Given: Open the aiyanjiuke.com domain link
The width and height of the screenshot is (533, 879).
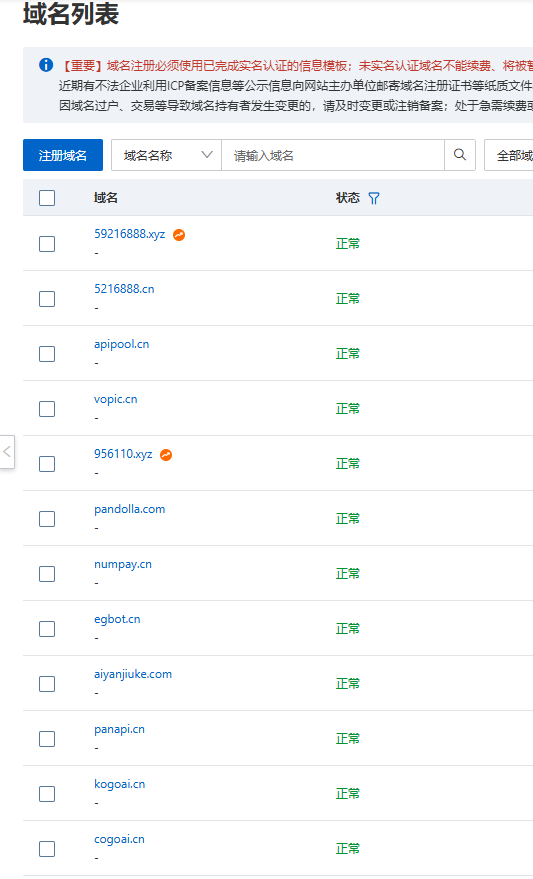Looking at the screenshot, I should tap(133, 674).
